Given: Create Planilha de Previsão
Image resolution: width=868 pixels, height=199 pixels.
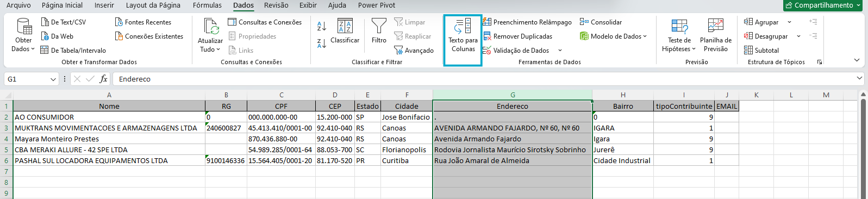Looking at the screenshot, I should click(x=716, y=36).
